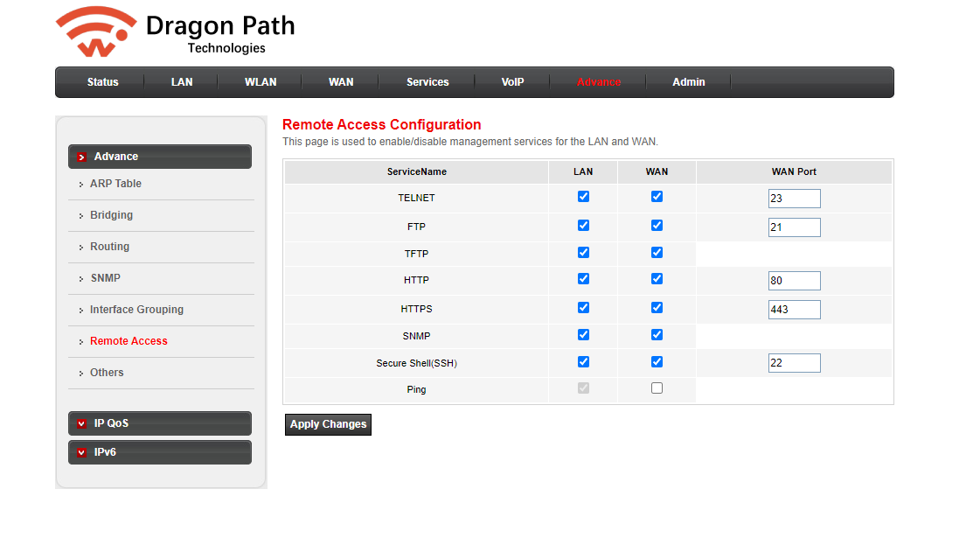Open the Status menu tab
This screenshot has width=980, height=552.
coord(102,82)
